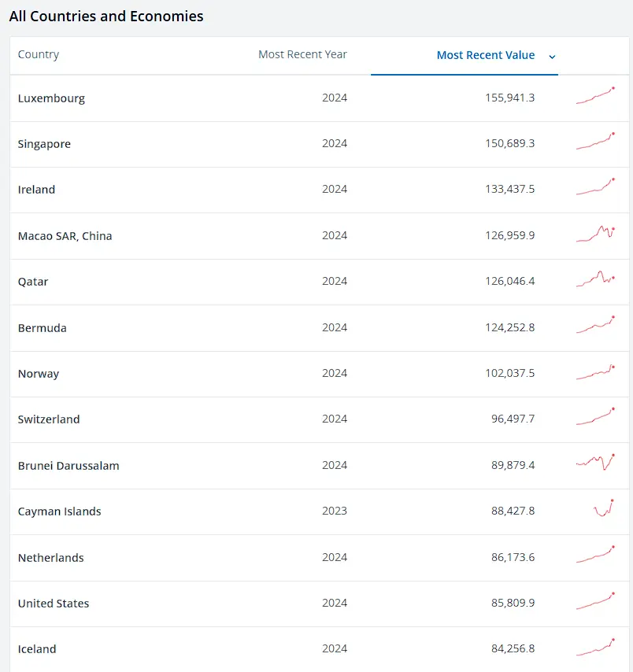Click the year 2024 in Iceland row
This screenshot has width=633, height=672.
[x=335, y=648]
